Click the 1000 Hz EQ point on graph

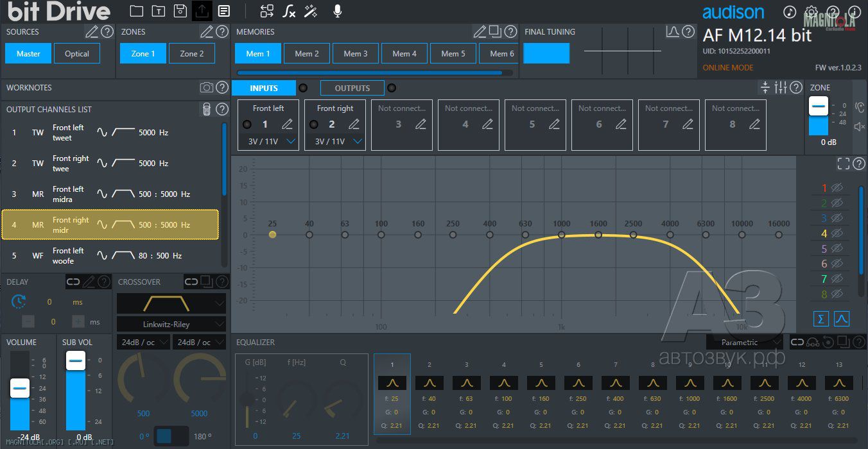[562, 235]
